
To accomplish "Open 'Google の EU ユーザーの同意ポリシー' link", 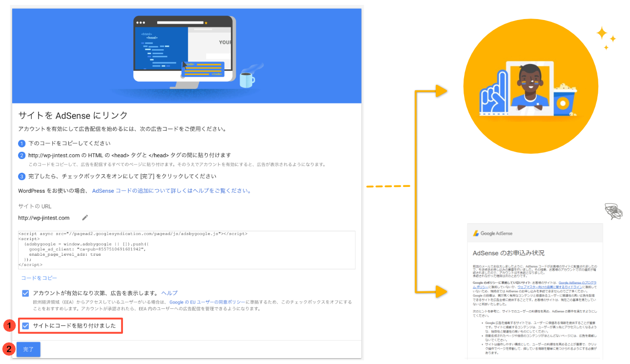I will 207,303.
